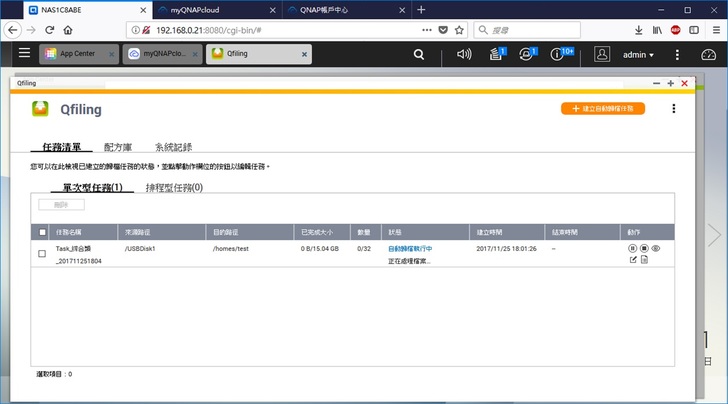Image resolution: width=728 pixels, height=404 pixels.
Task: Click the orange 建立自動歸檔任務 button
Action: click(602, 108)
